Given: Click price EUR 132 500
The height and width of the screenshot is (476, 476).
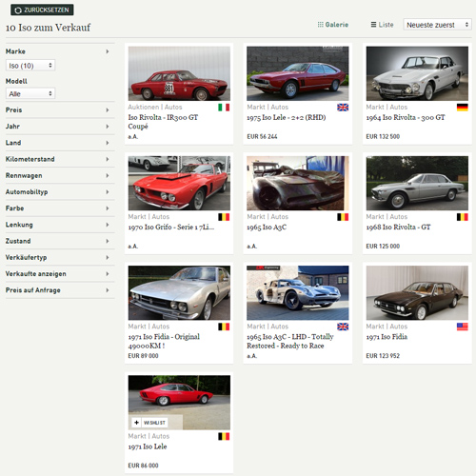Looking at the screenshot, I should tap(383, 136).
